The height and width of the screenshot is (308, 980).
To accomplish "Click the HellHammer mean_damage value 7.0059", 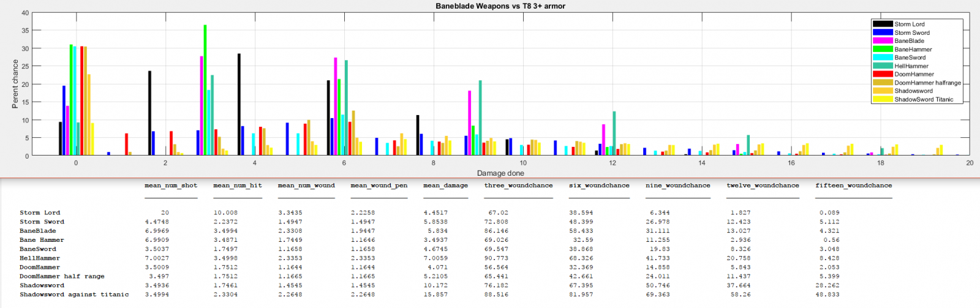I will click(x=435, y=258).
